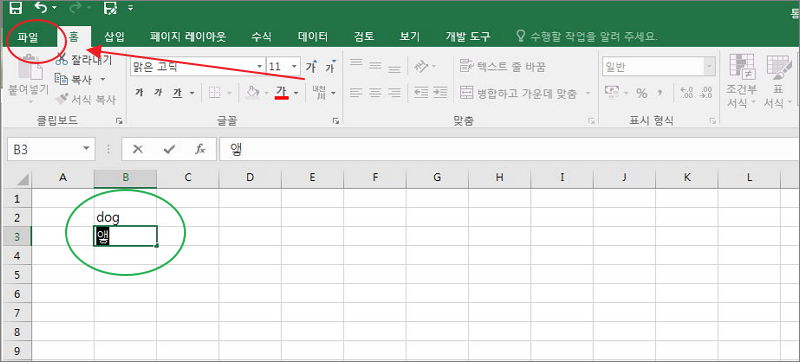Click 병합하고 가운데 맞춤 (Merge & Center)
Screen dimensions: 800x362
click(x=519, y=93)
